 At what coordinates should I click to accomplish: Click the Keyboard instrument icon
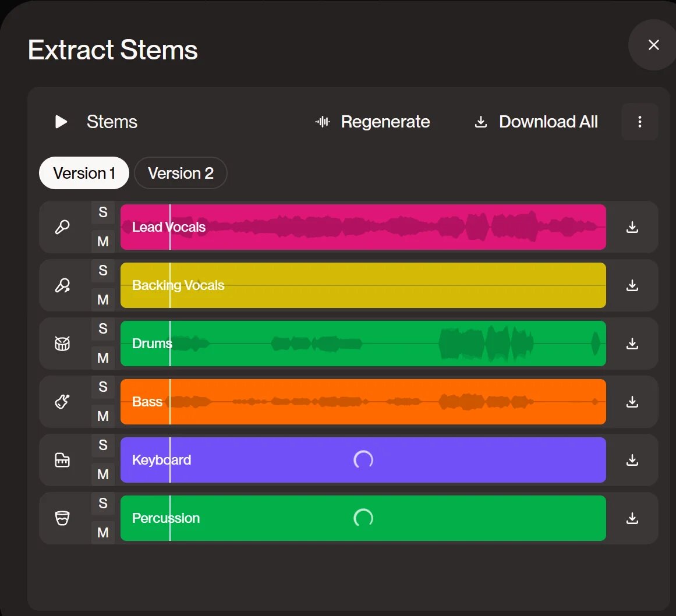[x=62, y=460]
